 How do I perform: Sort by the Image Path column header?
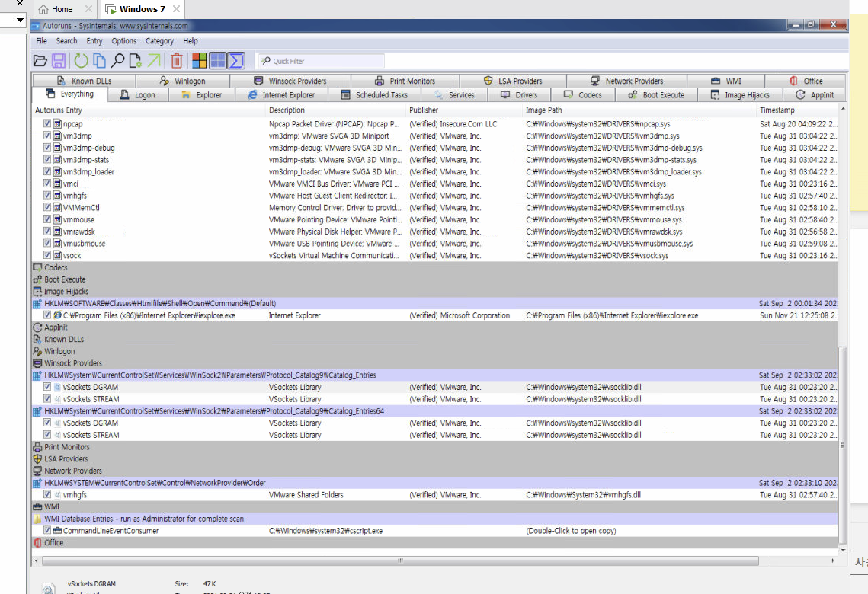[x=639, y=110]
